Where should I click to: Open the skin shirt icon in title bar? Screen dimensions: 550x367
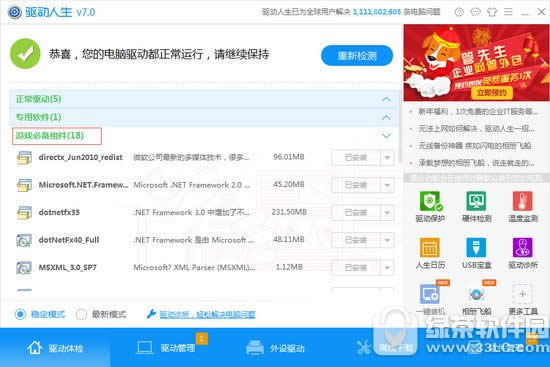tap(492, 12)
